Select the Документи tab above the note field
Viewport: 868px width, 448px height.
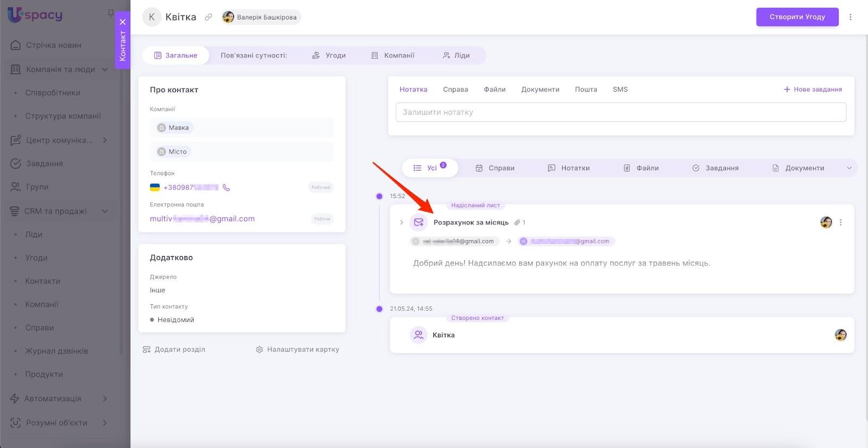point(540,89)
